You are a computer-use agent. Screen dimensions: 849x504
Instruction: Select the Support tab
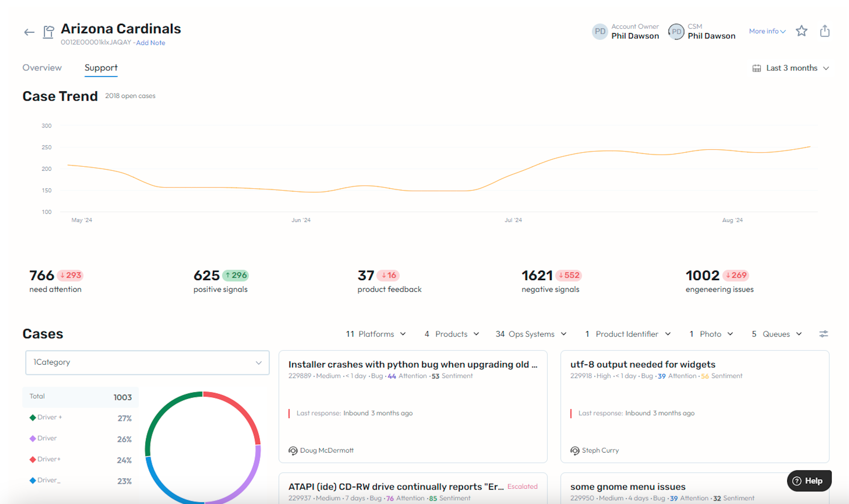pos(101,68)
